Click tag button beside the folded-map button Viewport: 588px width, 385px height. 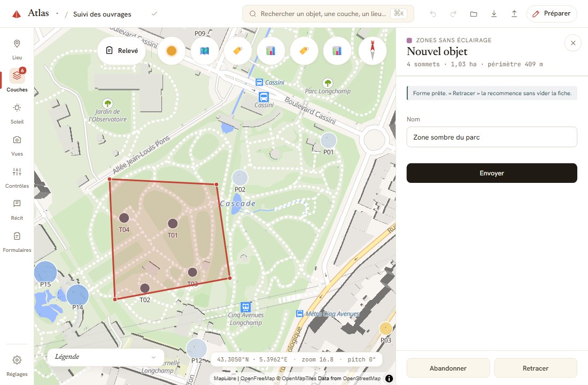[238, 51]
